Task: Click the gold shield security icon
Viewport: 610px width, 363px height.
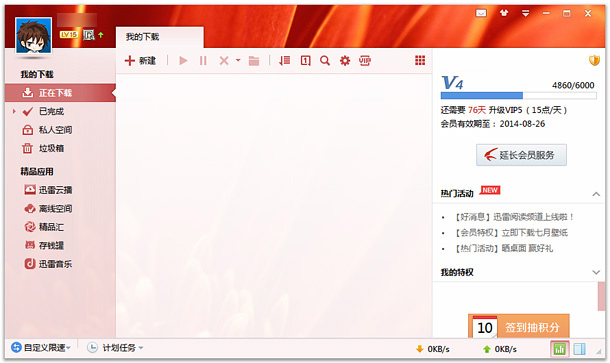Action: tap(594, 60)
